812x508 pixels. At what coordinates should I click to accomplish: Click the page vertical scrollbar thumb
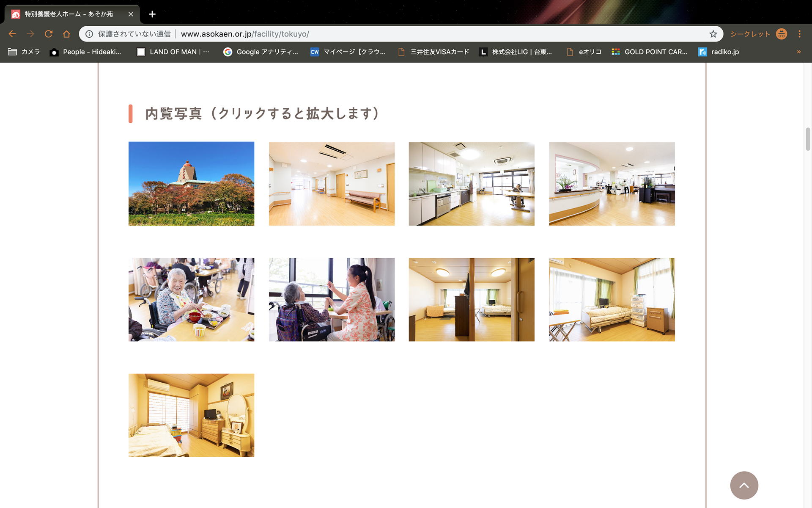807,139
